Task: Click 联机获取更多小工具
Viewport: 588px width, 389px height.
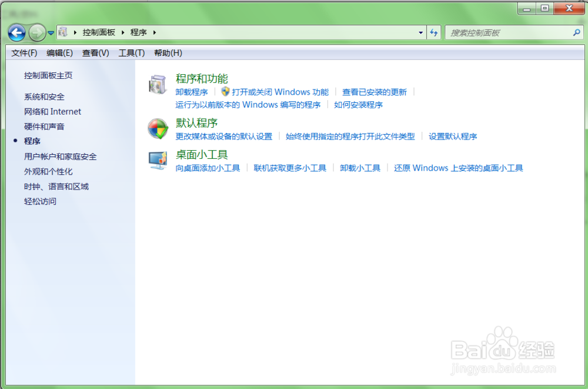Action: [291, 168]
